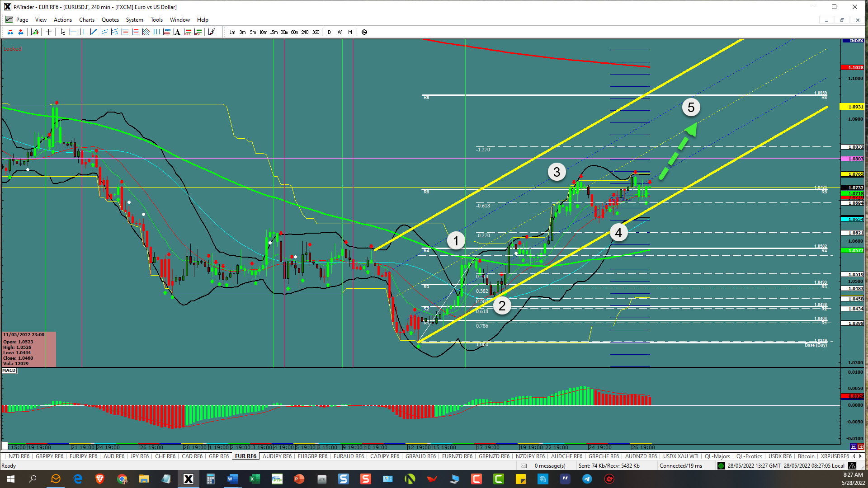Open the Actions menu
868x488 pixels.
[x=63, y=20]
